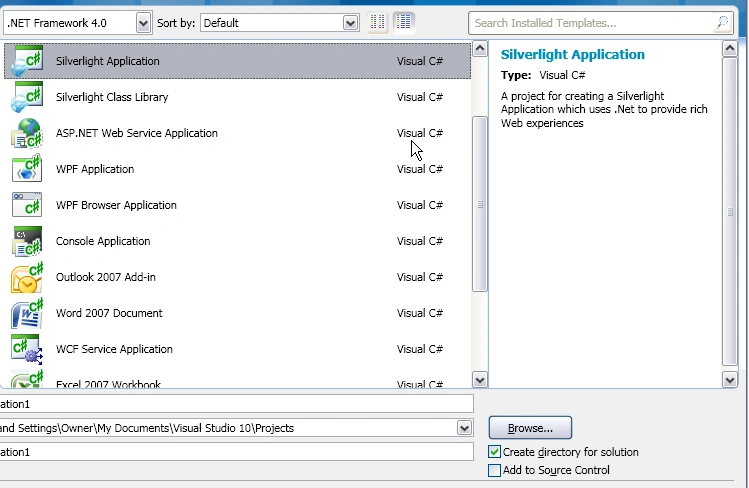The image size is (749, 488).
Task: Toggle Create directory for solution checkbox
Action: [494, 452]
